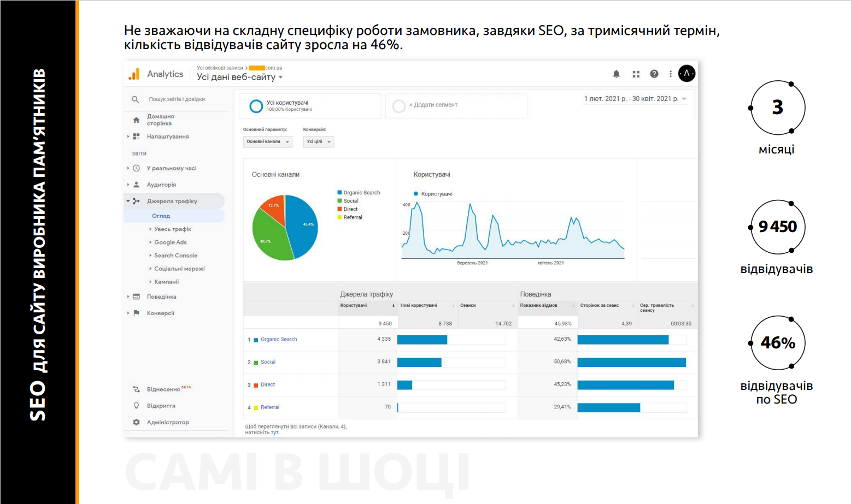The height and width of the screenshot is (504, 851).
Task: Click the clock icon for У реальному часі
Action: click(136, 168)
